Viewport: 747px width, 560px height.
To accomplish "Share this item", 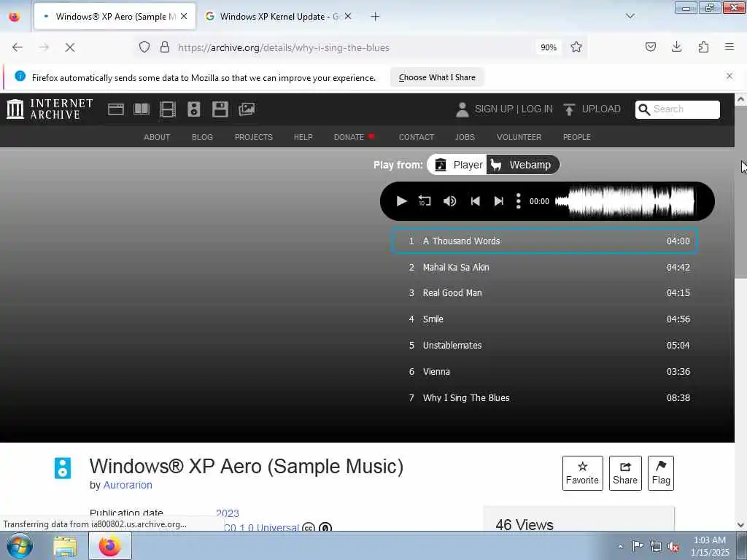I will pyautogui.click(x=625, y=473).
